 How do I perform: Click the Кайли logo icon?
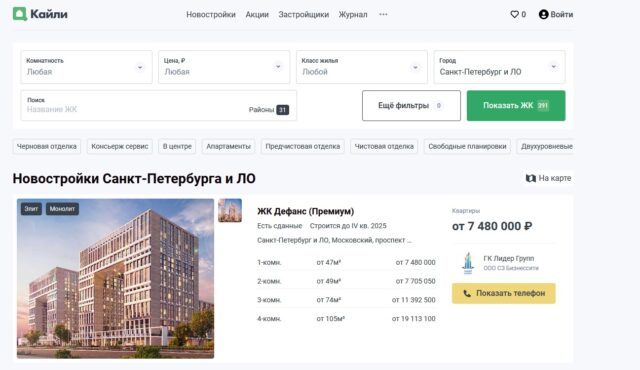click(x=20, y=14)
